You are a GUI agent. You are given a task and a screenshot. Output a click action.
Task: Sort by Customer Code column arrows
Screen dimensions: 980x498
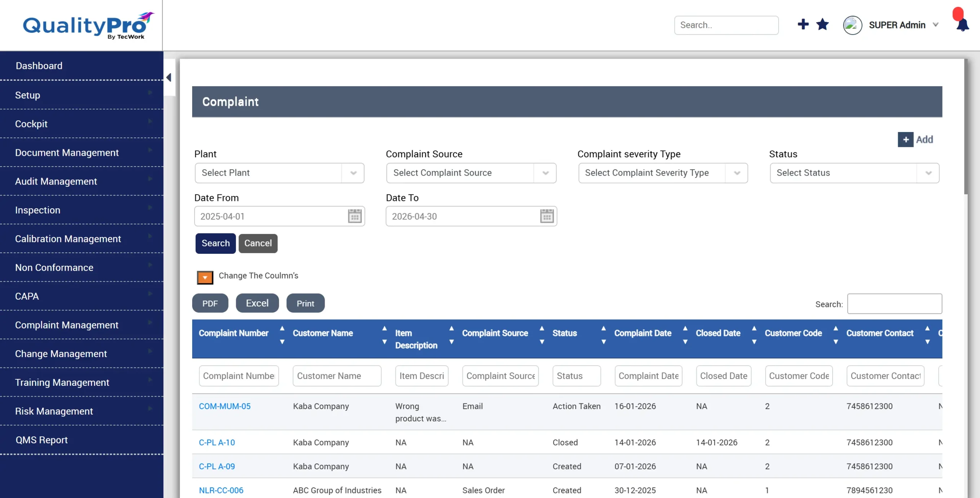[x=836, y=335]
